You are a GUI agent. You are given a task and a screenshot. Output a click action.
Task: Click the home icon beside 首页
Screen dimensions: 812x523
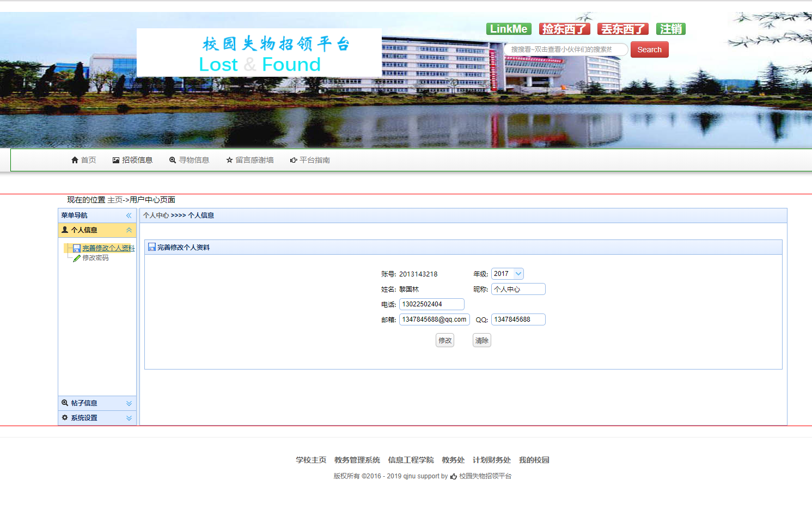click(75, 159)
